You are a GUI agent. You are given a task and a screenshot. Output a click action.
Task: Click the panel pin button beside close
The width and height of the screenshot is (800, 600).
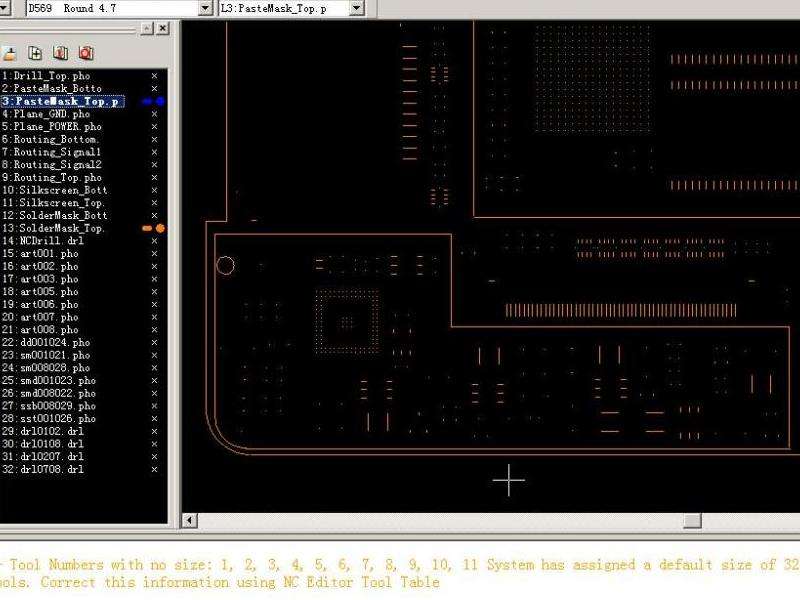coord(147,30)
